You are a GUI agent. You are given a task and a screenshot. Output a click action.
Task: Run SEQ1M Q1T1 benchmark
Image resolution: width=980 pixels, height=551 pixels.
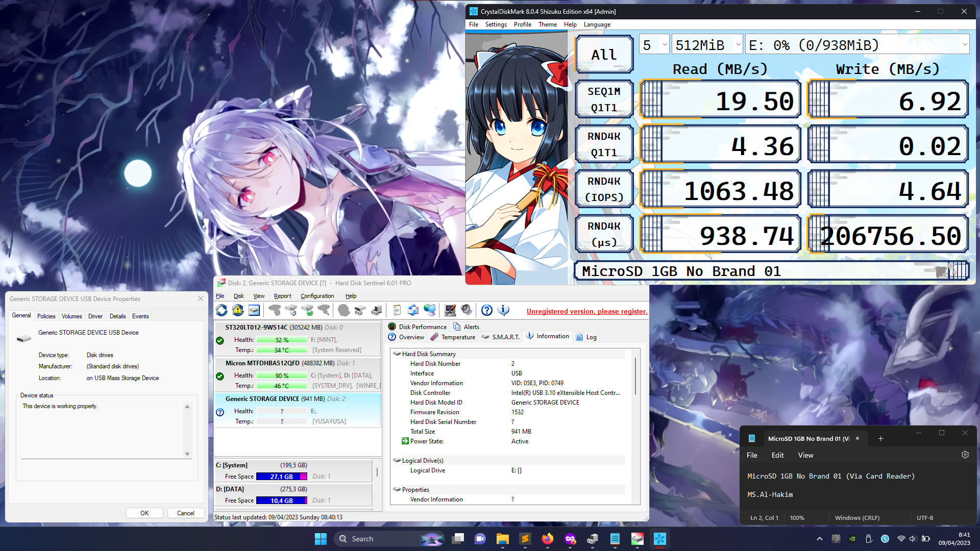pyautogui.click(x=604, y=99)
